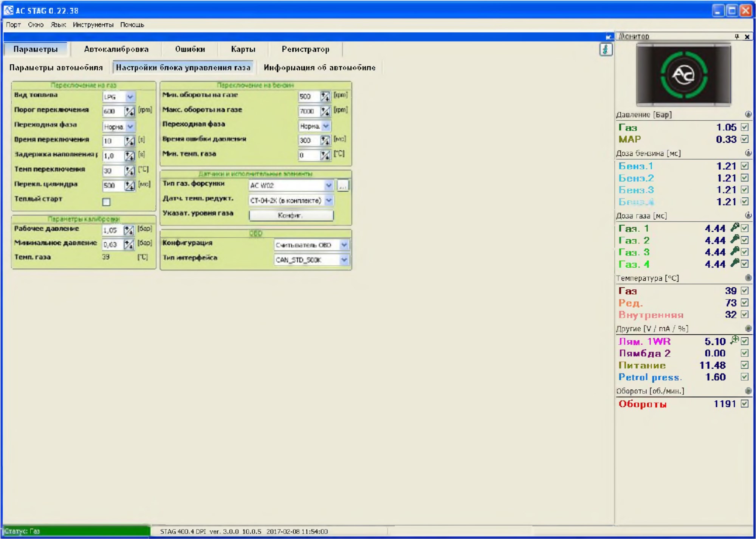Open settings icon for Температура group
Viewport: 756px width, 539px height.
[x=748, y=278]
